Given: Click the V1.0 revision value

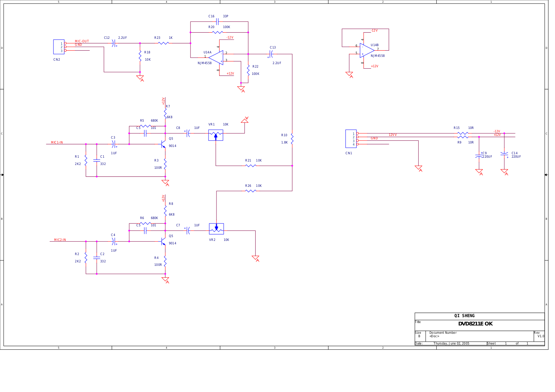Looking at the screenshot, I should tap(541, 336).
